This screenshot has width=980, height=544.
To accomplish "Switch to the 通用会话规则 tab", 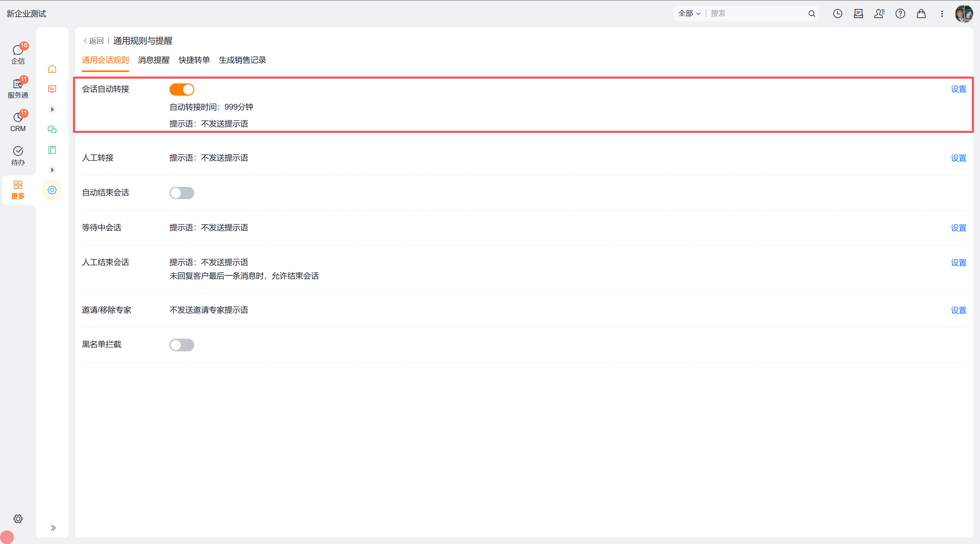I will click(x=105, y=60).
